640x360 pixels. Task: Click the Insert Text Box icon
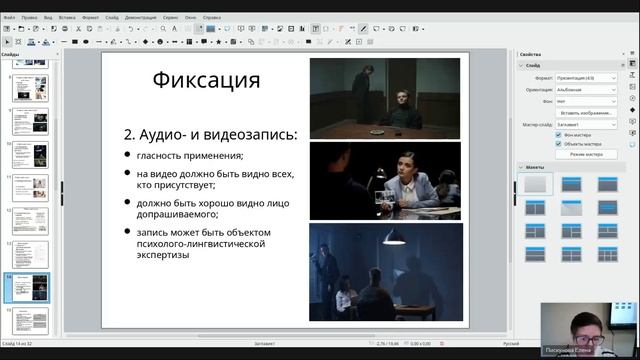point(316,29)
